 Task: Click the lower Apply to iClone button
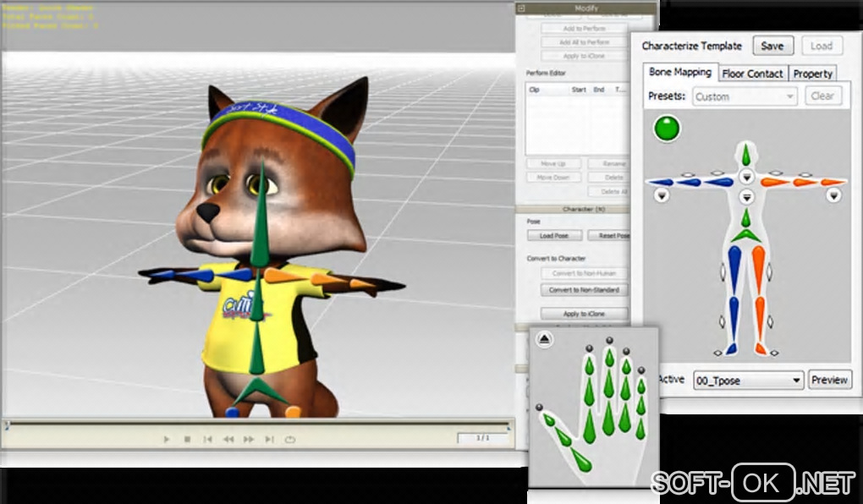[584, 314]
